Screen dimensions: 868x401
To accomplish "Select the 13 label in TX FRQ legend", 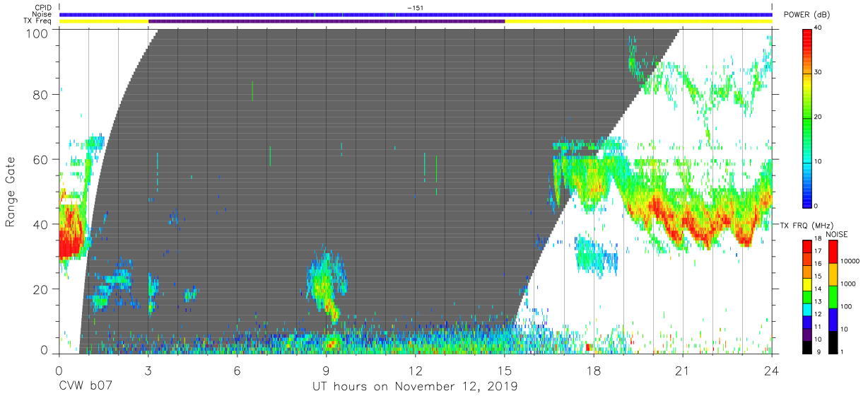I will [819, 301].
